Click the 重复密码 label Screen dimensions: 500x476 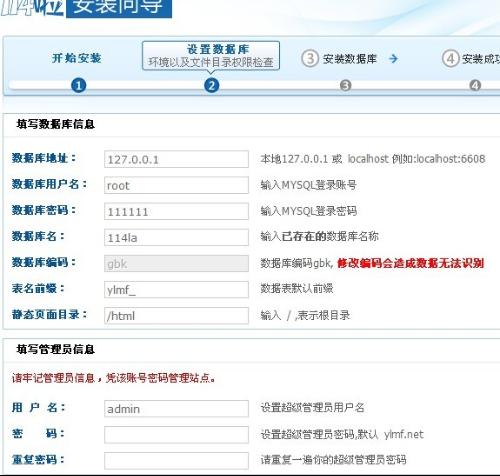38,460
